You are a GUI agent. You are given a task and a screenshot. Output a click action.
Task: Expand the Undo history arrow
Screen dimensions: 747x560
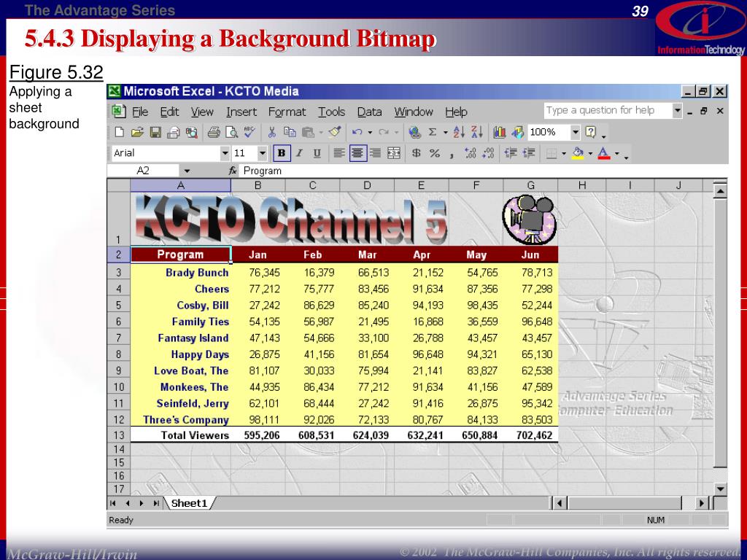point(370,133)
